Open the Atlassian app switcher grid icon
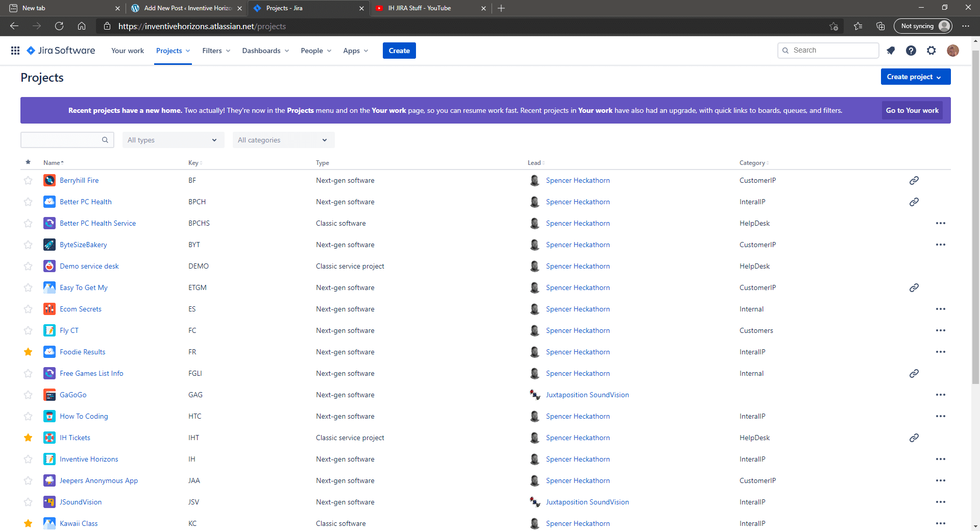980x531 pixels. (15, 51)
